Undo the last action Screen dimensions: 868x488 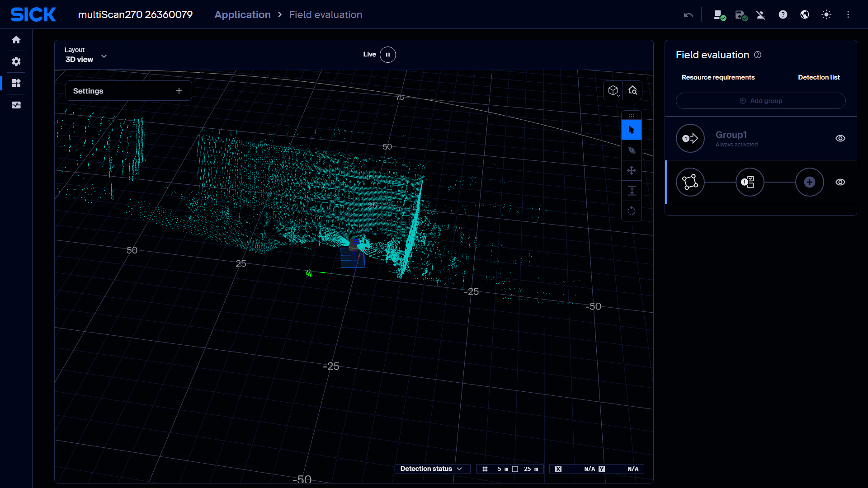689,15
